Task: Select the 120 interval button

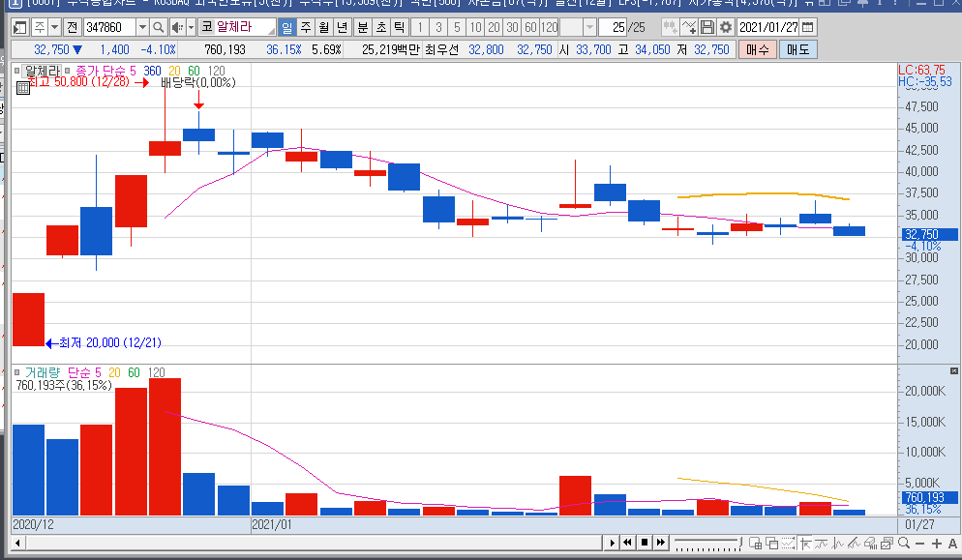Action: point(549,27)
